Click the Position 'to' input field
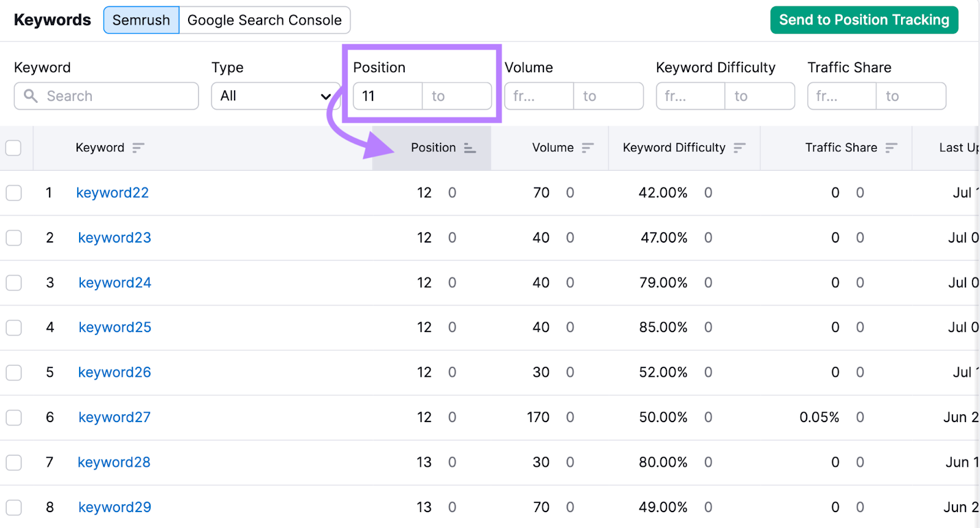 click(457, 96)
